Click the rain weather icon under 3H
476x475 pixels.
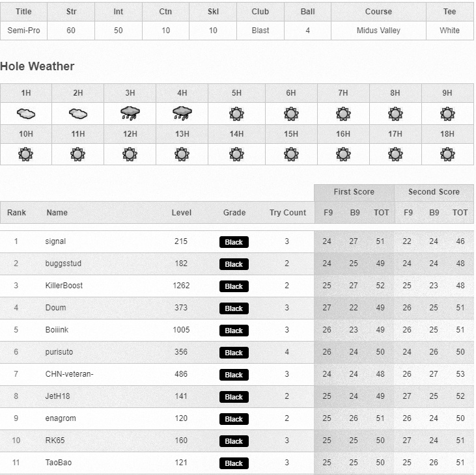tap(130, 114)
